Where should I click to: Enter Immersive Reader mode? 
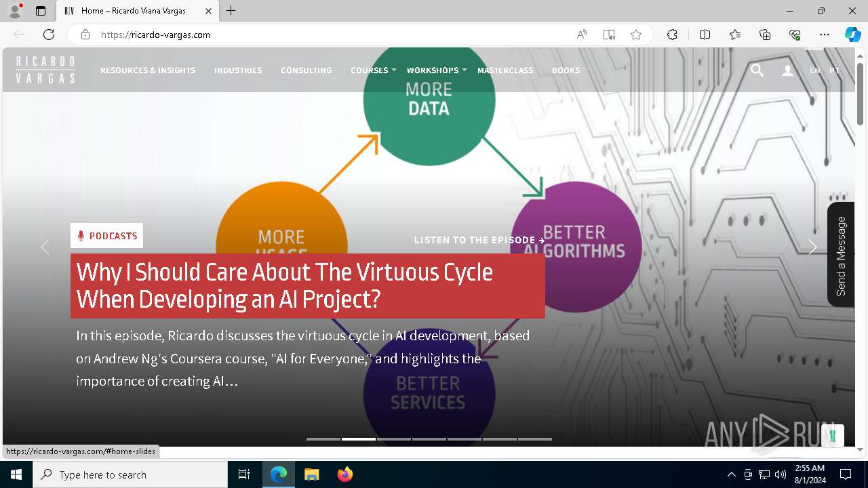(609, 35)
